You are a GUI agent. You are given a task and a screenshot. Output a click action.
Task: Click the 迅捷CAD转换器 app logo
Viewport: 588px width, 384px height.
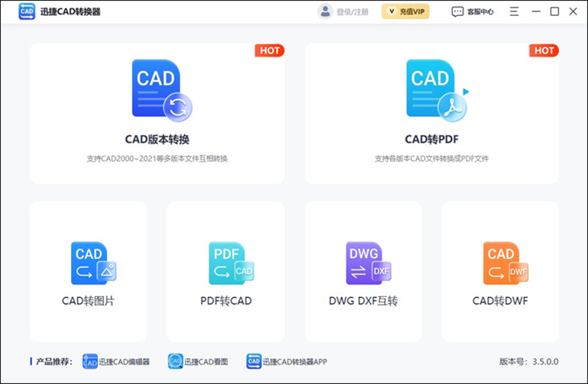[x=27, y=11]
